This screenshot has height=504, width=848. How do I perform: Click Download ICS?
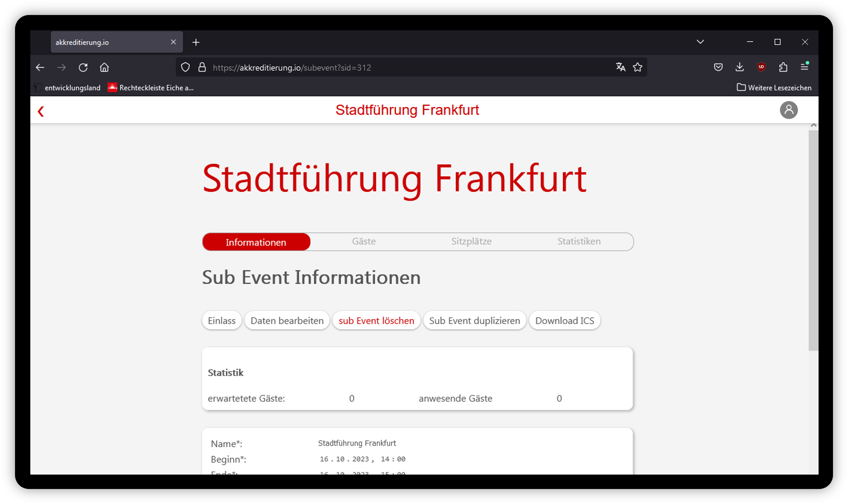(x=564, y=320)
